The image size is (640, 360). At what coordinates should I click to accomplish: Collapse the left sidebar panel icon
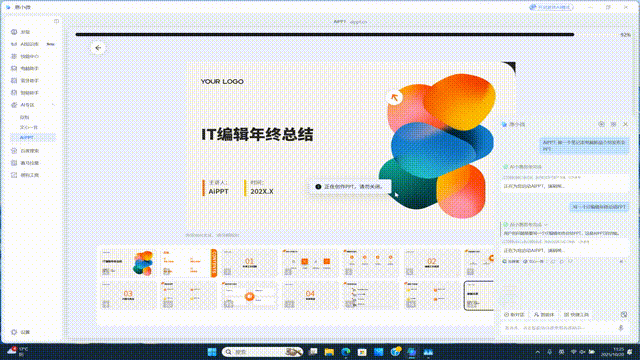56,21
